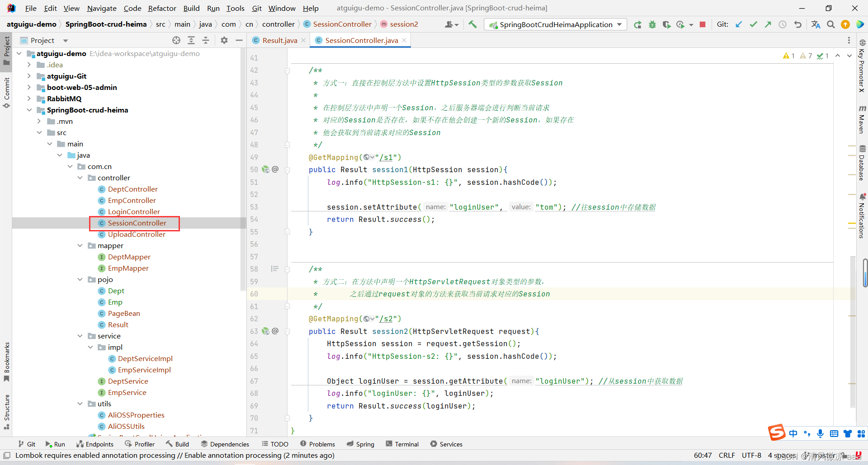Click the Sogou input method icon

(x=777, y=433)
